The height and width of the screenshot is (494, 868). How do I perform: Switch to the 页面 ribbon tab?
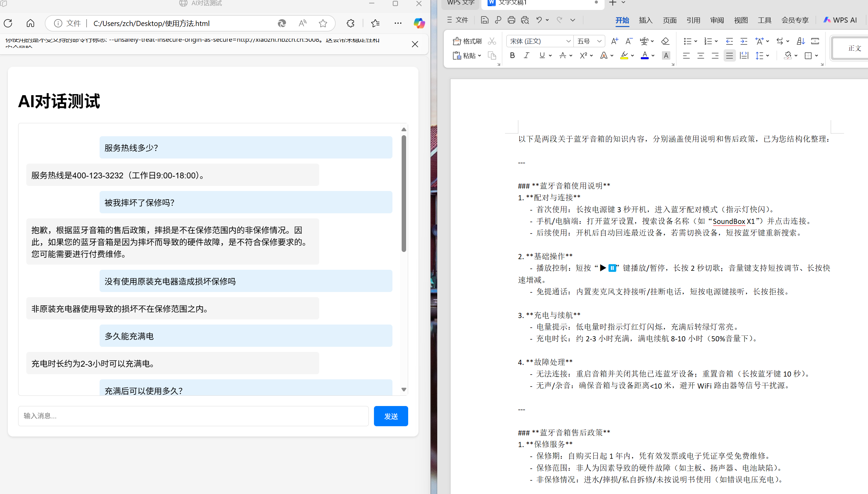pyautogui.click(x=670, y=20)
